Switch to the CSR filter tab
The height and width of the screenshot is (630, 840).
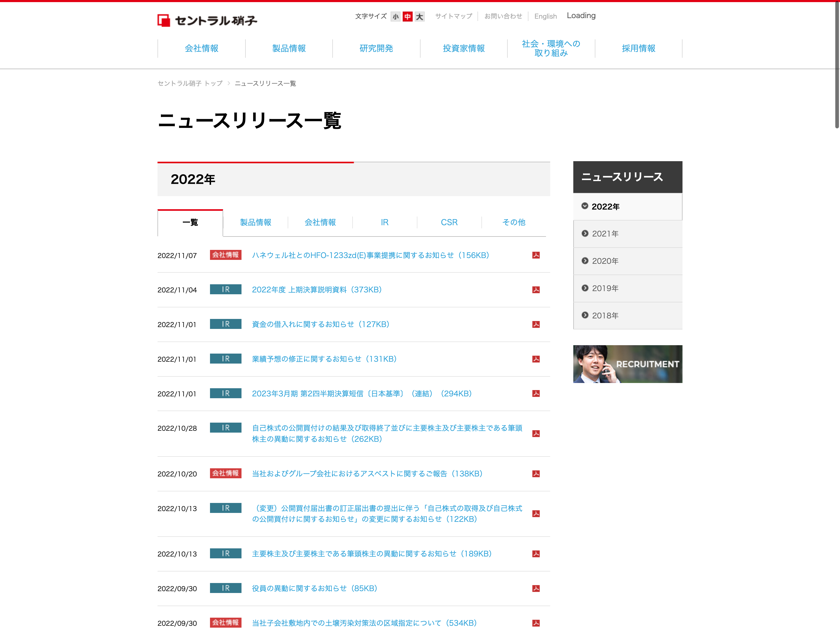[x=449, y=222]
